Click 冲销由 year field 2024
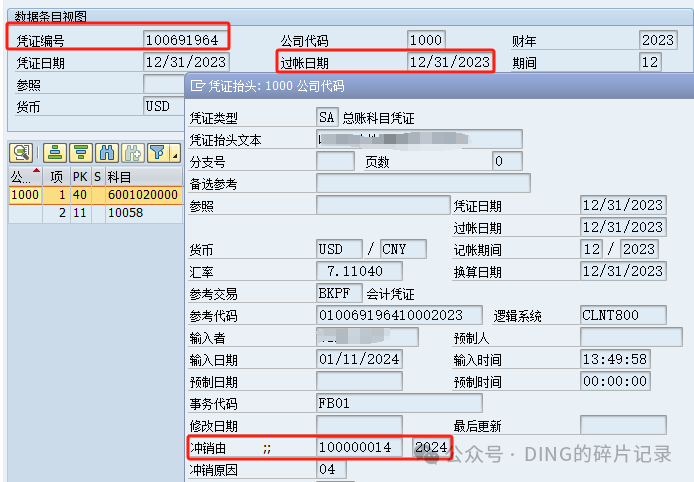 click(x=431, y=447)
